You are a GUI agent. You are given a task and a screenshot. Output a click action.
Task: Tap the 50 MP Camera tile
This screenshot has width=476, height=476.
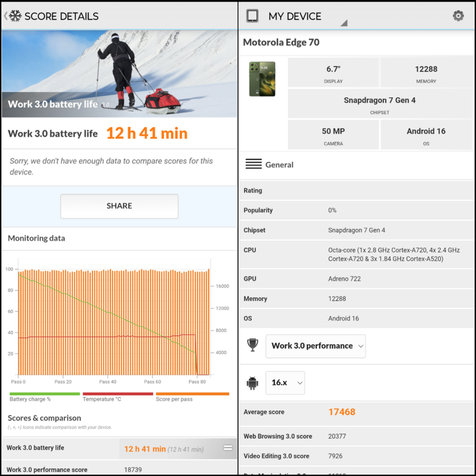pyautogui.click(x=333, y=135)
